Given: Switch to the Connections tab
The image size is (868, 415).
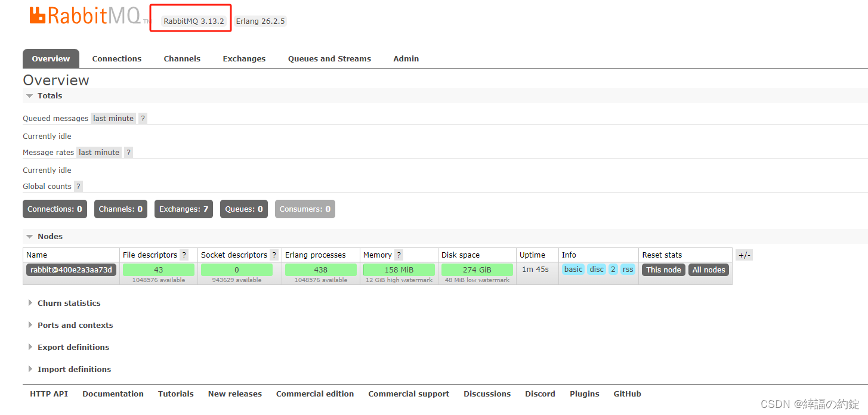Looking at the screenshot, I should pyautogui.click(x=117, y=58).
